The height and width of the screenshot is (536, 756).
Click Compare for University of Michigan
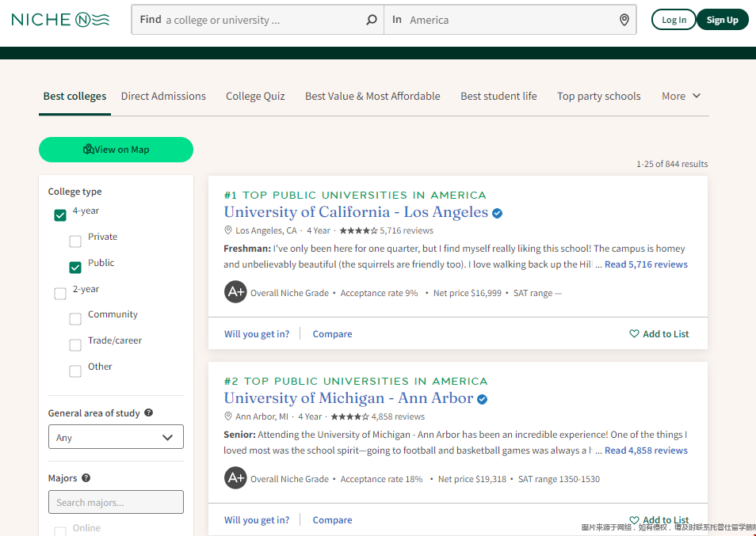click(332, 519)
